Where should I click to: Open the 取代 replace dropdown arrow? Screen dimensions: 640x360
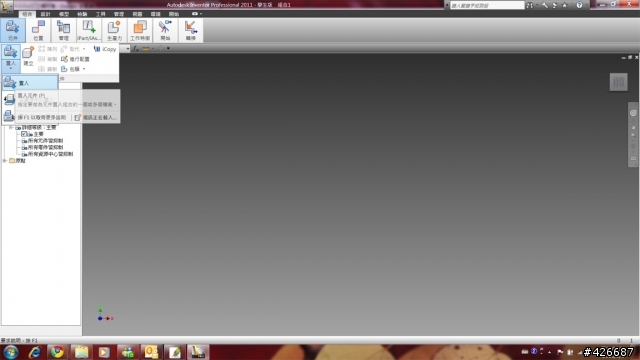pos(84,49)
